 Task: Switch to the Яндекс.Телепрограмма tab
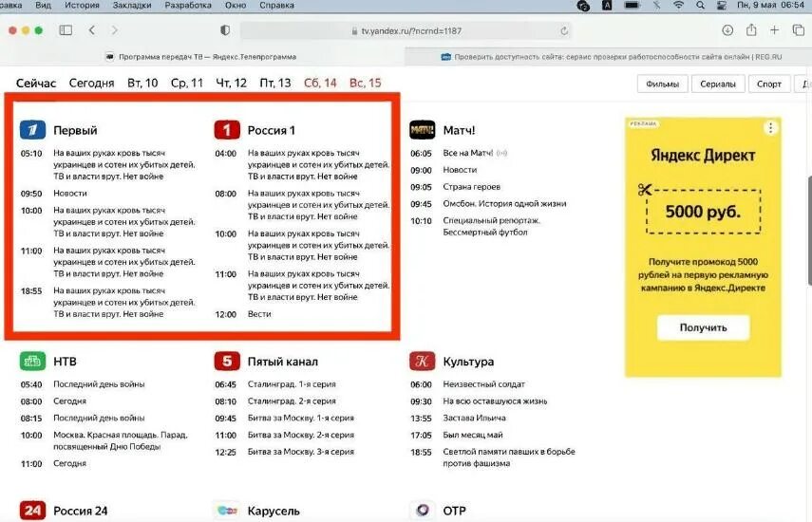[x=202, y=57]
